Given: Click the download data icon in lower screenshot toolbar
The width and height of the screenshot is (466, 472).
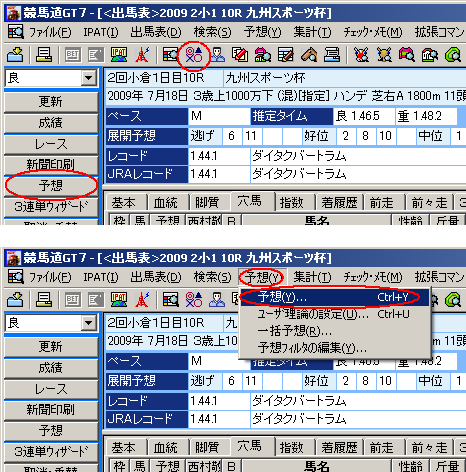Looking at the screenshot, I should tap(15, 300).
